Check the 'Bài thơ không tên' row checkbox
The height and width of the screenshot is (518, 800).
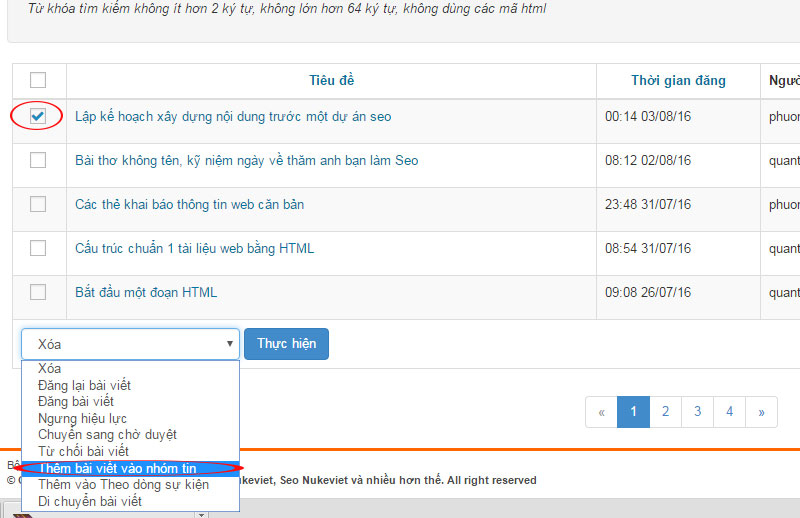38,160
